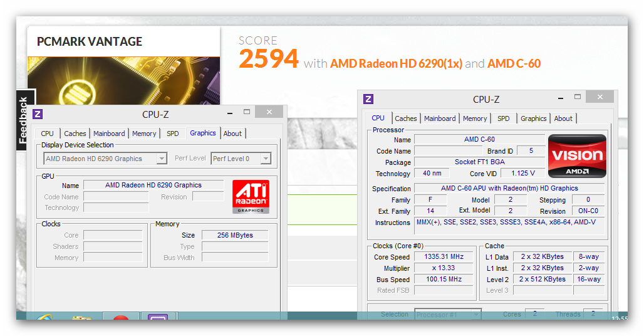
Task: Switch to Mainboard tab in the Graphics CPU-Z window
Action: (109, 134)
